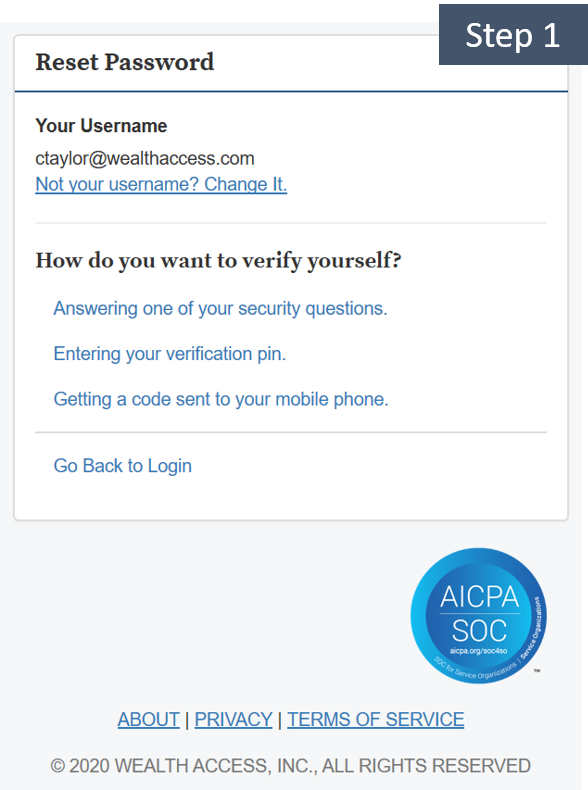This screenshot has height=790, width=588.
Task: Choose answering one of your security questions
Action: (220, 308)
